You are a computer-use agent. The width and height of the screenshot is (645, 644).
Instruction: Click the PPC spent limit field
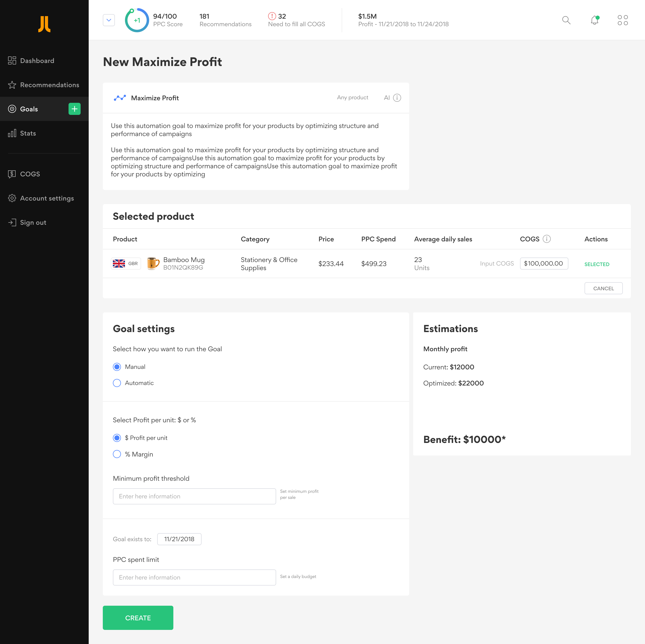pos(194,577)
